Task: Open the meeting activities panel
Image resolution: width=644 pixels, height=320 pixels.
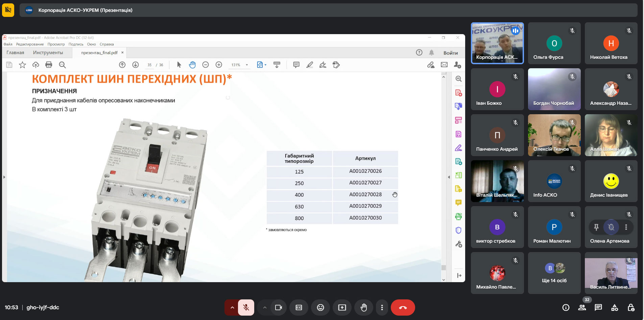Action: pyautogui.click(x=615, y=307)
